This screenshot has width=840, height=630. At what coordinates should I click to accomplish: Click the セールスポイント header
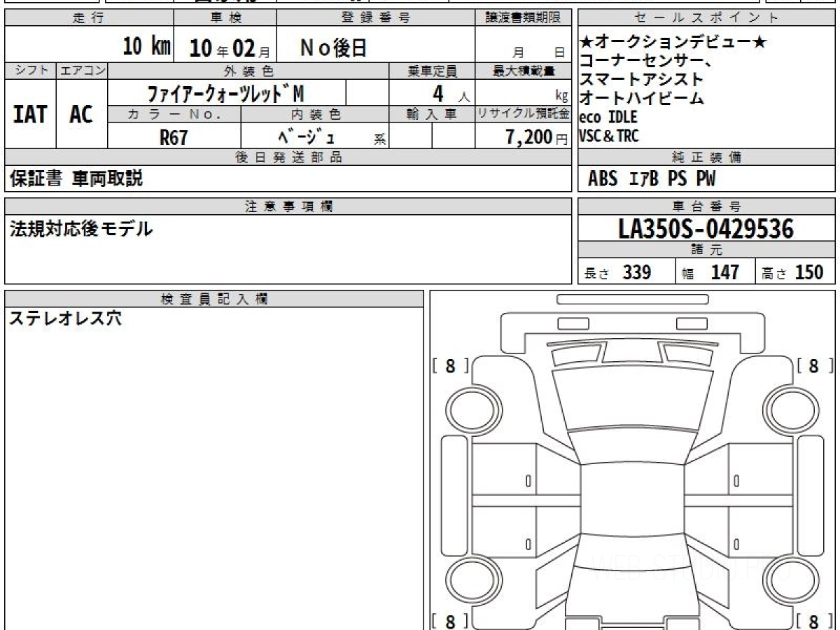(707, 19)
